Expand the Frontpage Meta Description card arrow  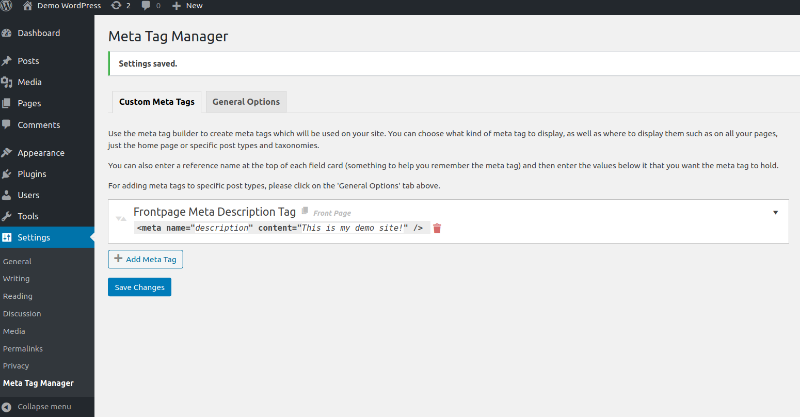coord(775,213)
